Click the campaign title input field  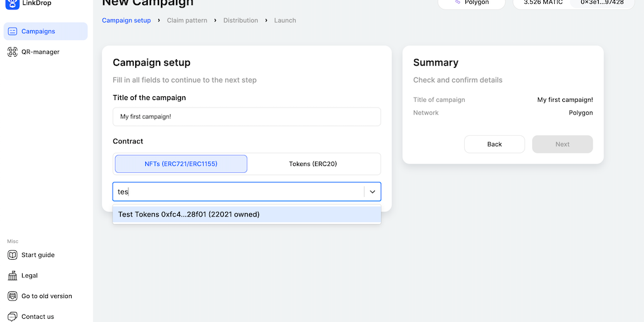pos(247,117)
